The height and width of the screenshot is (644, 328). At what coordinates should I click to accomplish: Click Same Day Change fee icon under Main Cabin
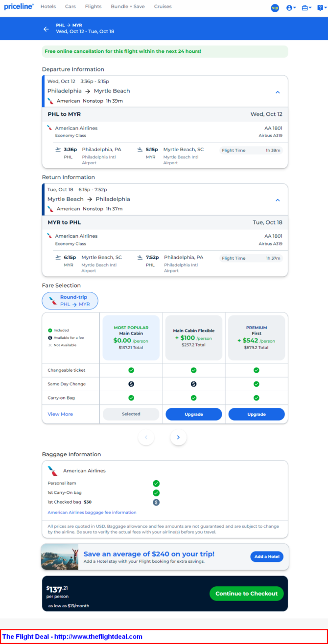[131, 384]
